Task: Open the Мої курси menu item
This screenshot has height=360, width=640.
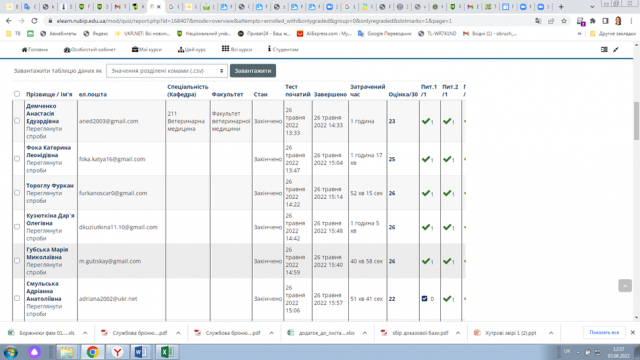Action: pos(147,49)
